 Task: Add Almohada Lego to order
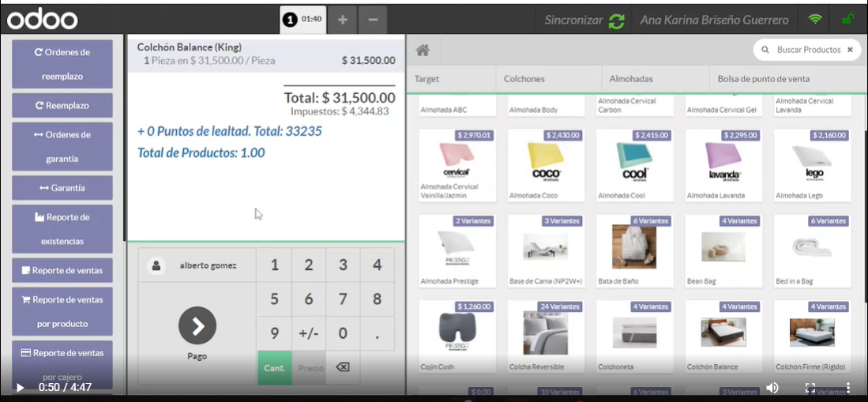[813, 165]
